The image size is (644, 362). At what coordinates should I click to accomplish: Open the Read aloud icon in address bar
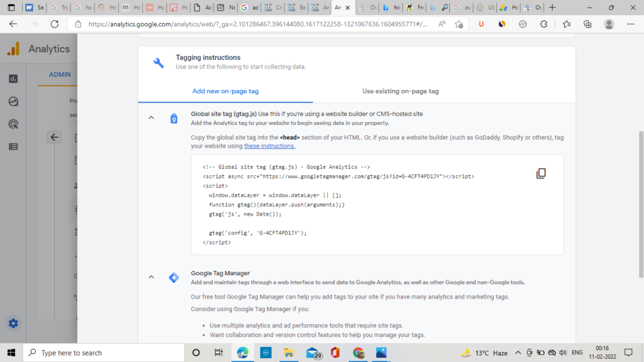click(442, 25)
